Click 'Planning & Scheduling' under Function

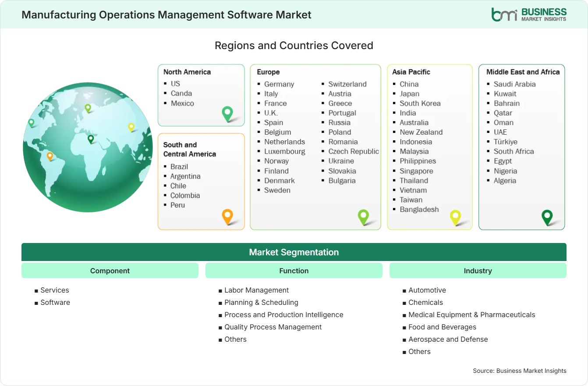tap(262, 302)
